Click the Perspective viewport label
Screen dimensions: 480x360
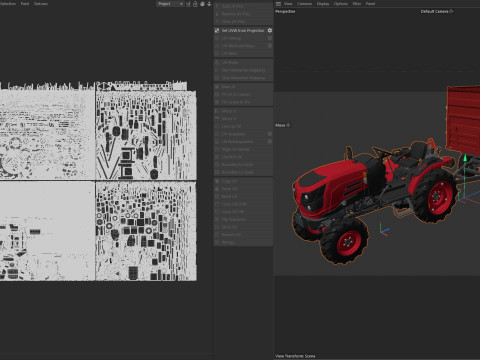pos(285,11)
